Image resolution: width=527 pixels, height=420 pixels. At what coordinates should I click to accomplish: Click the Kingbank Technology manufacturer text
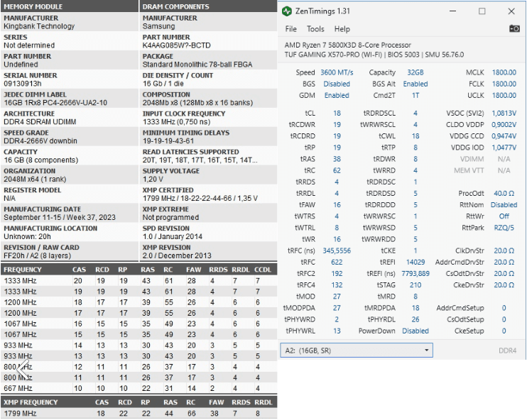tap(39, 26)
